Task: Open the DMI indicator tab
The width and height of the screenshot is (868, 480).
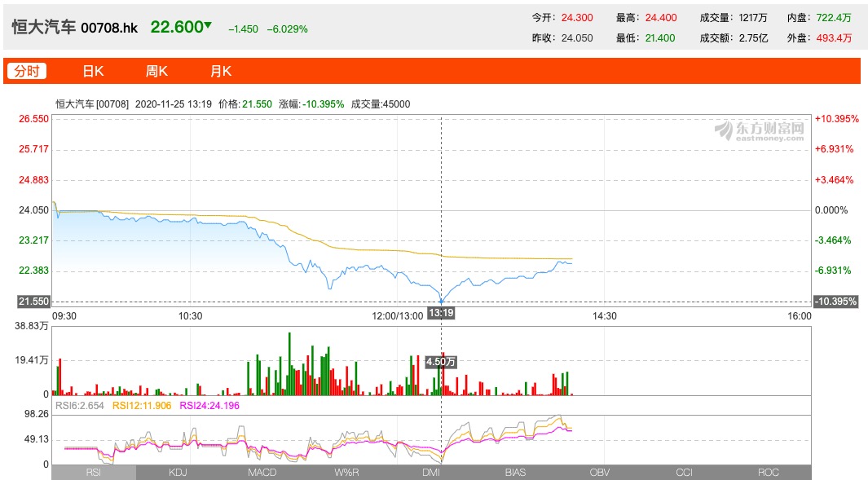Action: tap(430, 472)
